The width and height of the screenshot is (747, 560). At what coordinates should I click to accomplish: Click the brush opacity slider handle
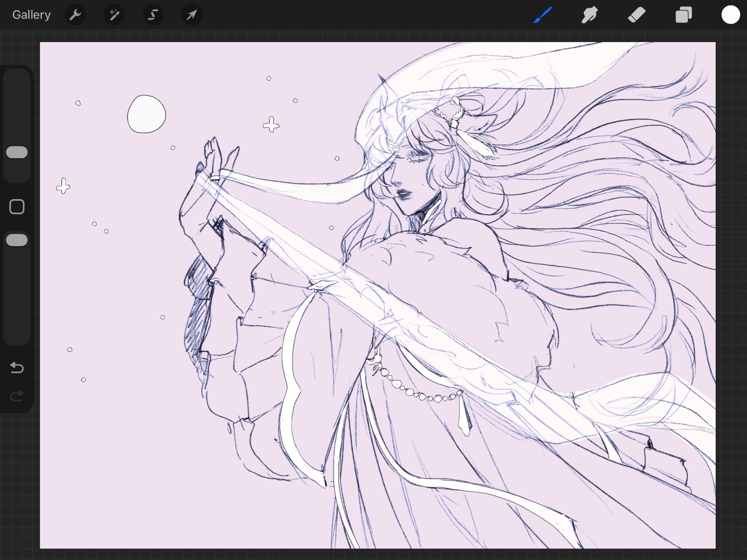coord(17,240)
